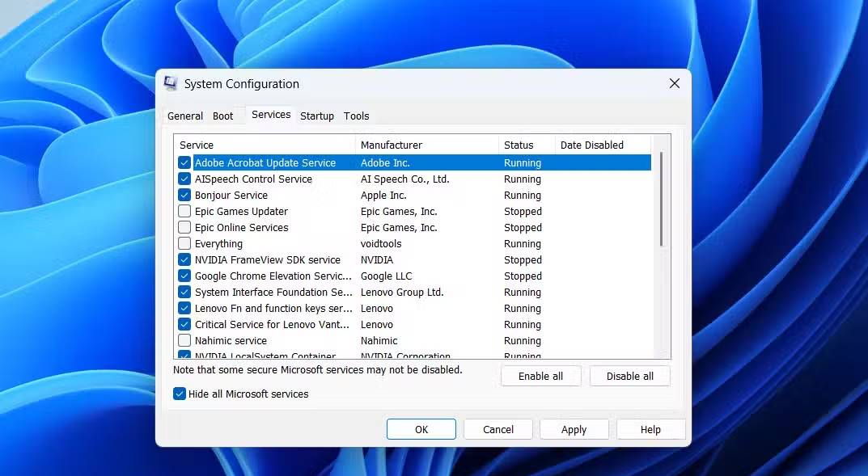The image size is (868, 476).
Task: Apply the service configuration changes
Action: click(574, 429)
